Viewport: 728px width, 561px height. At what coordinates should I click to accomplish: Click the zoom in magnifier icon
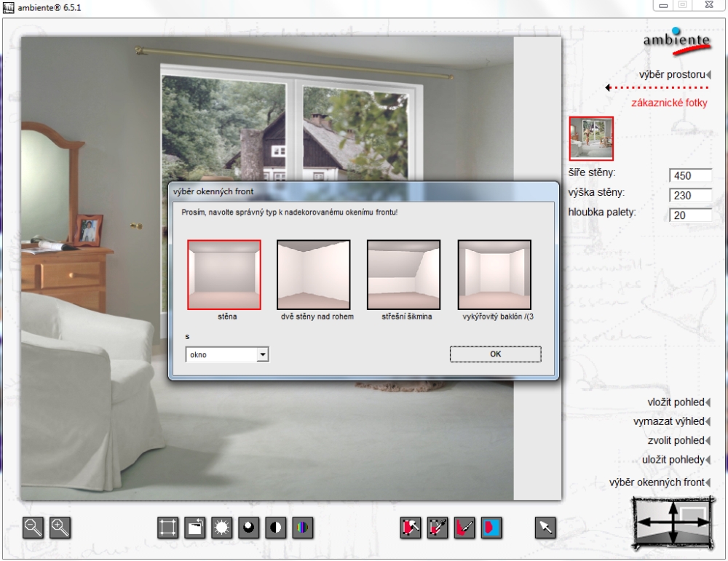[60, 528]
